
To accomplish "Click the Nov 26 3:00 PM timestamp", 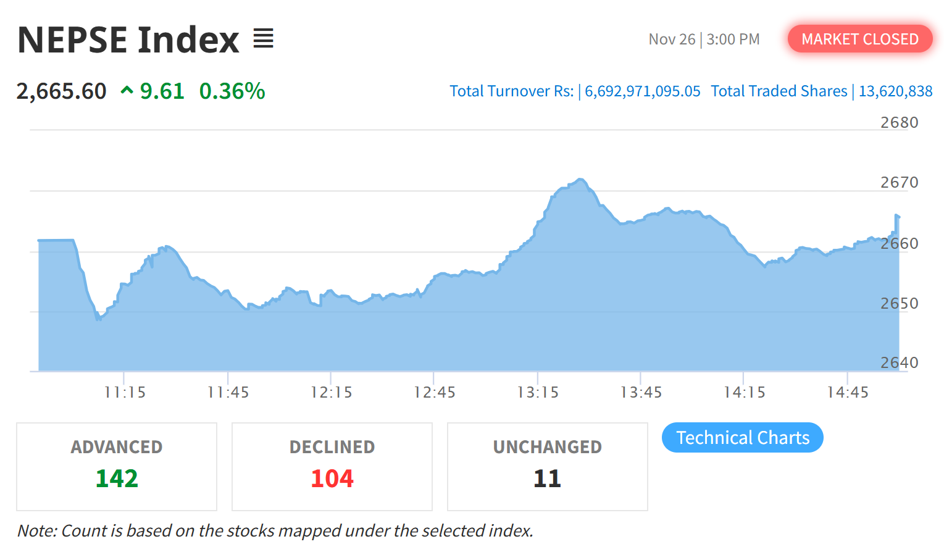I will click(x=704, y=40).
